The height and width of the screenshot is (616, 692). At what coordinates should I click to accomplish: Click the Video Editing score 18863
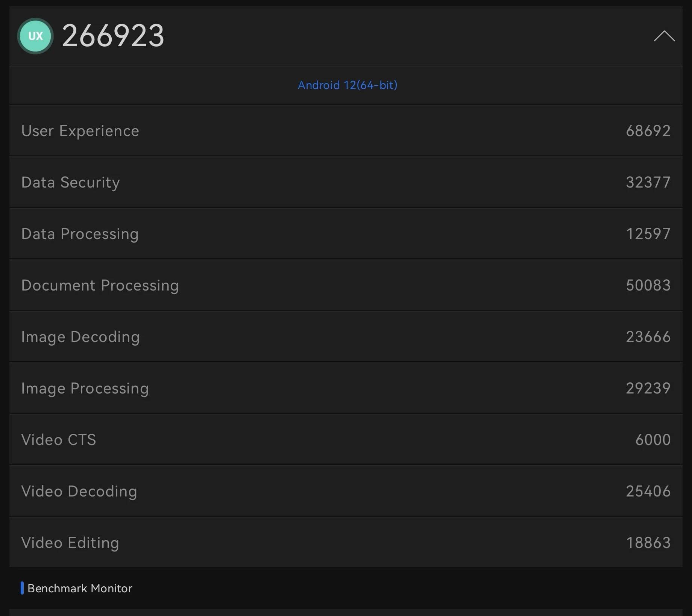click(648, 543)
